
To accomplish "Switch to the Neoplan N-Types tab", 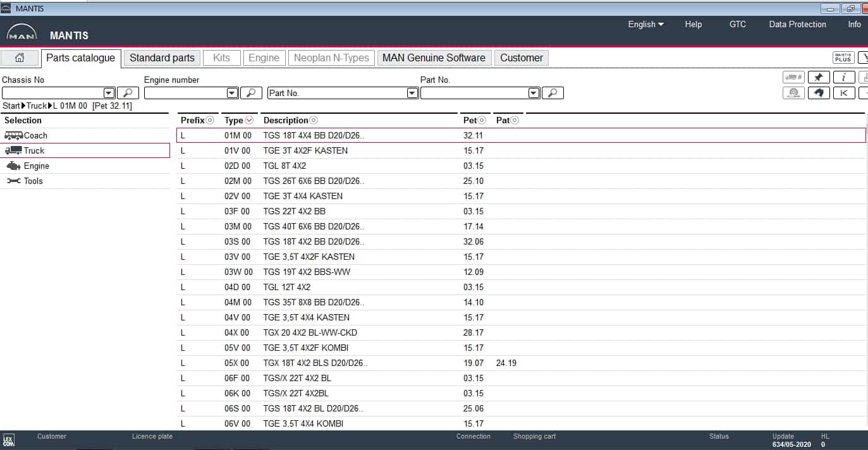I will [x=332, y=58].
